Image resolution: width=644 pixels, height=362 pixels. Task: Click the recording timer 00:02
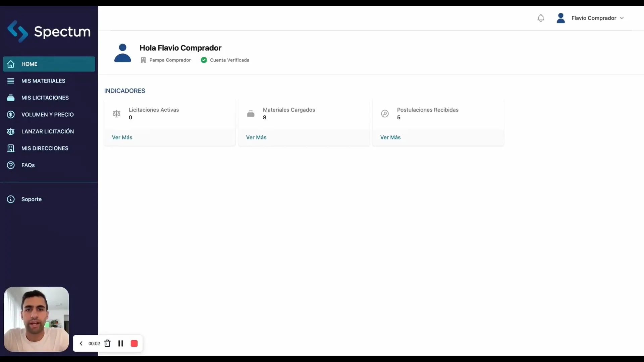pos(94,344)
